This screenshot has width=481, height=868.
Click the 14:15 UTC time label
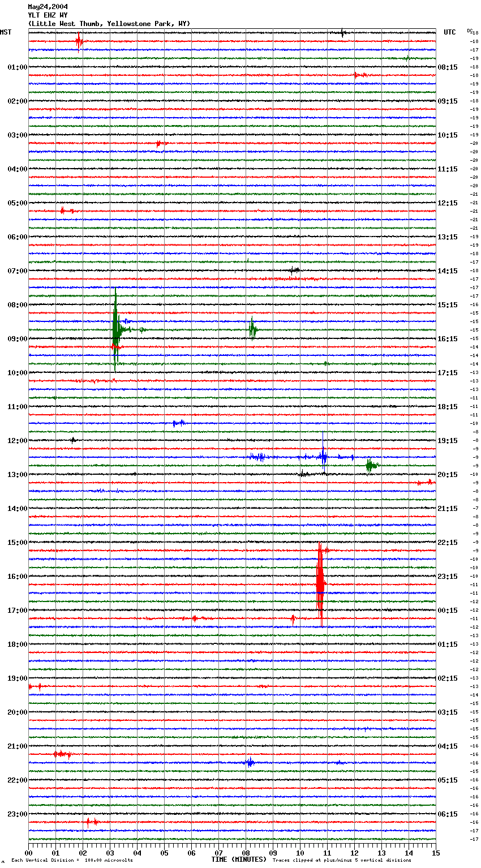coord(448,271)
